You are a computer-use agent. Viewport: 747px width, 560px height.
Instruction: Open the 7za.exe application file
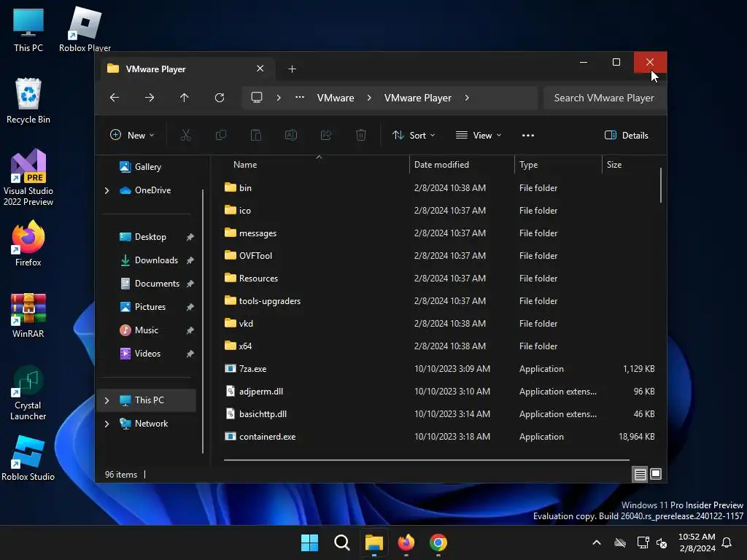(253, 369)
